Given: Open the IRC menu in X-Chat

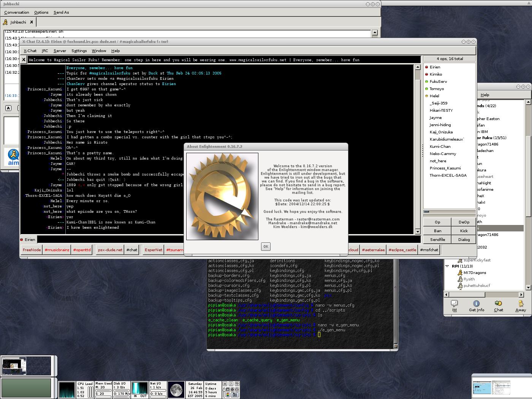Looking at the screenshot, I should (45, 51).
